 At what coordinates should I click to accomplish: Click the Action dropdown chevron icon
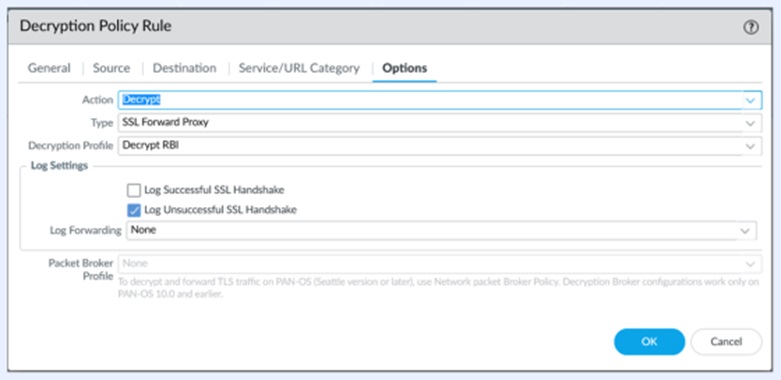tap(750, 100)
